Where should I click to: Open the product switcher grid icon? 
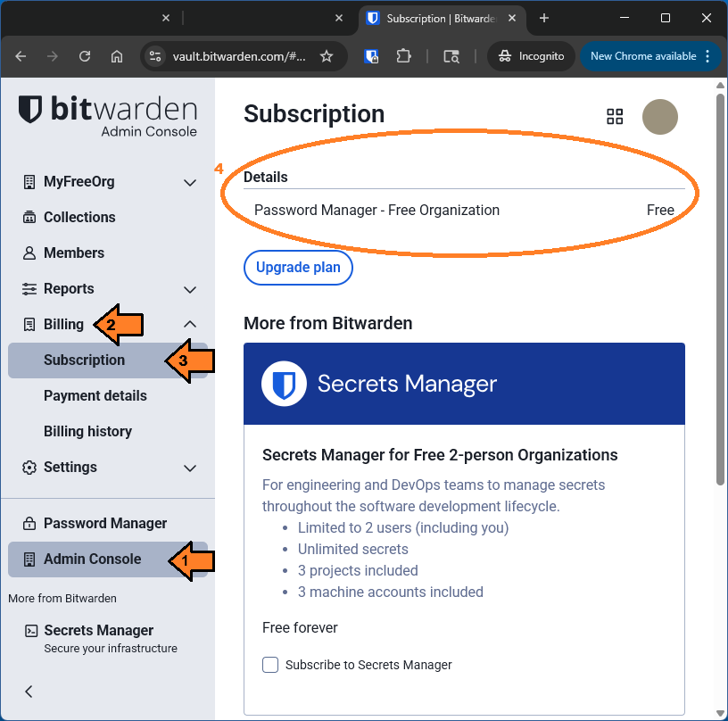click(615, 117)
